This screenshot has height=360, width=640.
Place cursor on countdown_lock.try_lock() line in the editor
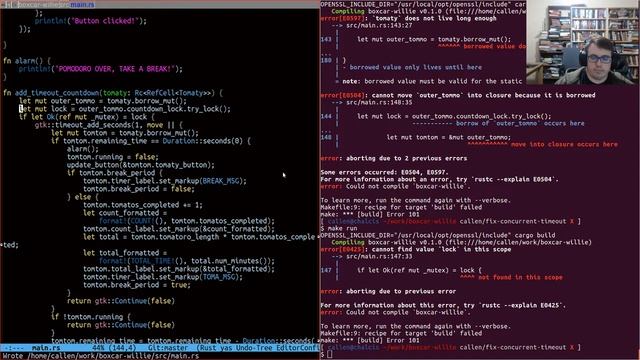[124, 109]
